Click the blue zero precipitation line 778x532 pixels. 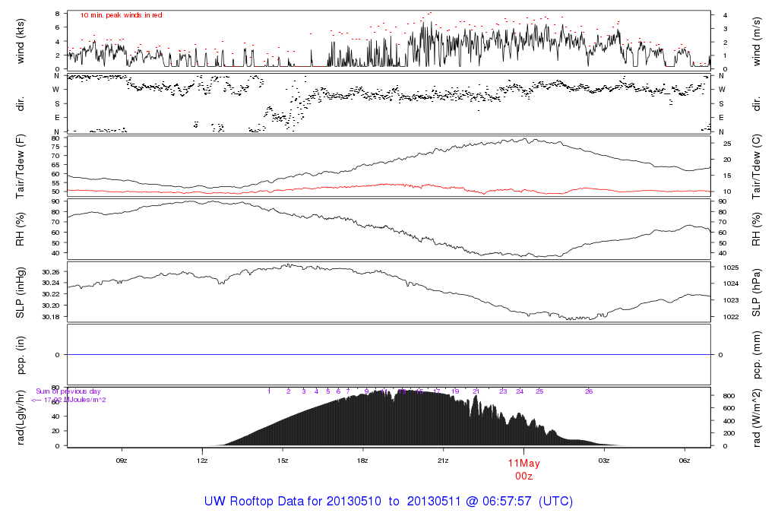[x=388, y=355]
